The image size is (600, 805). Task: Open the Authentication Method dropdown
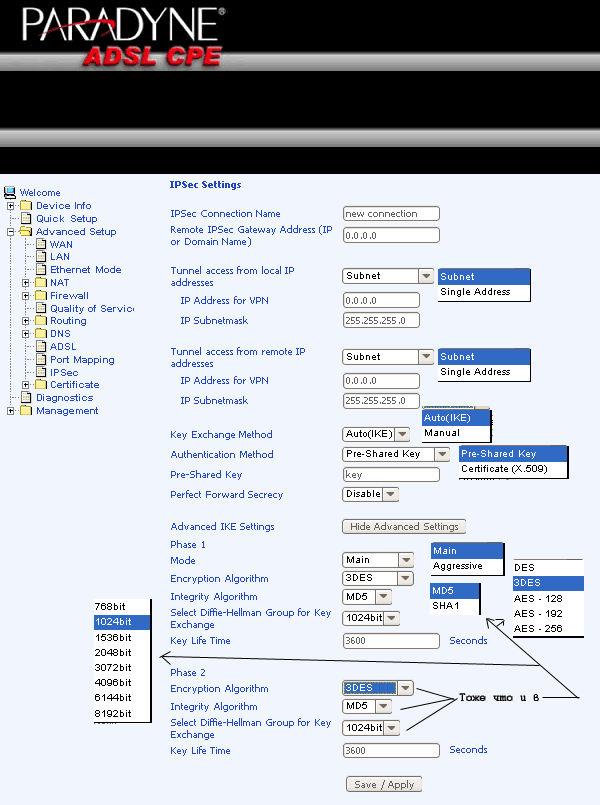[396, 454]
